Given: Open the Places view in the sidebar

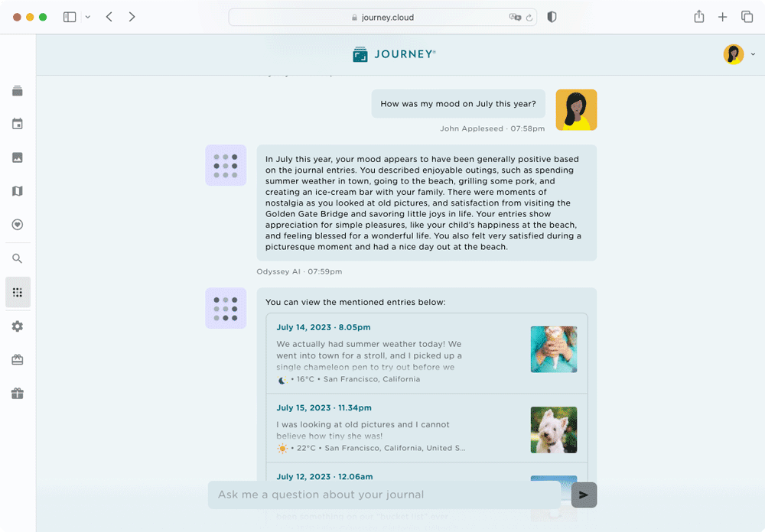Looking at the screenshot, I should pyautogui.click(x=17, y=225).
